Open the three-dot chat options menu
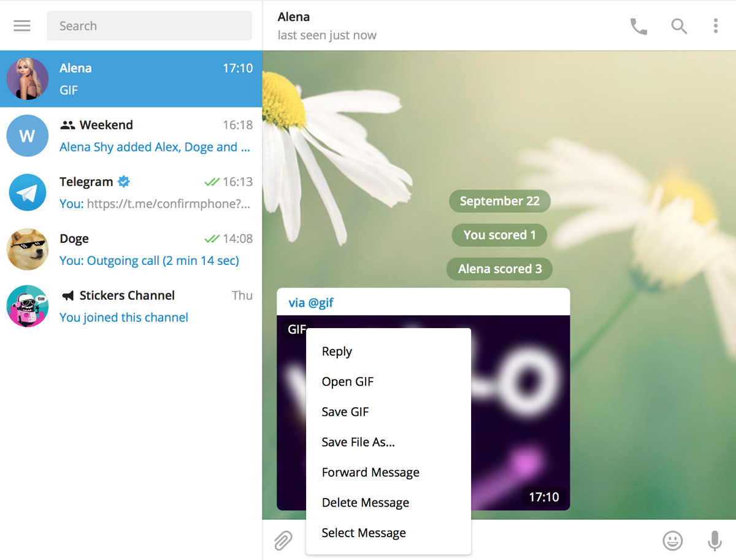 tap(715, 26)
